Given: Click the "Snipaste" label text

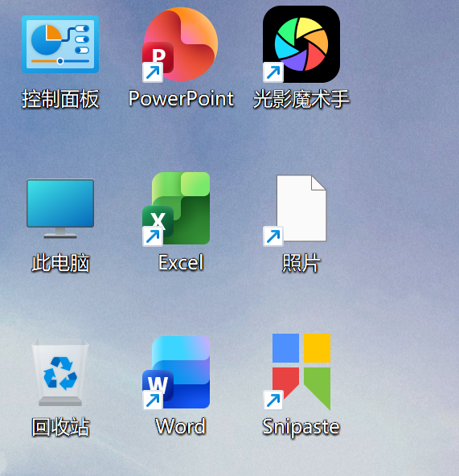Looking at the screenshot, I should [301, 428].
